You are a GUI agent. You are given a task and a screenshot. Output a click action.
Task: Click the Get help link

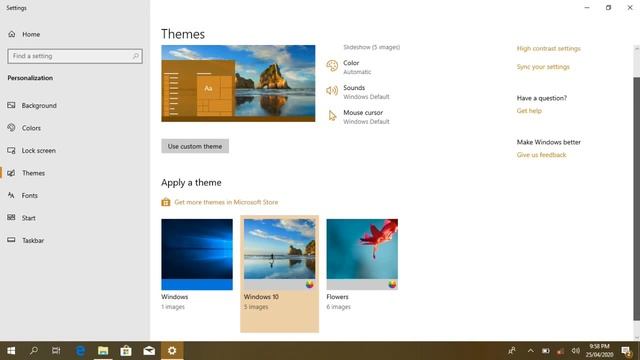[529, 111]
